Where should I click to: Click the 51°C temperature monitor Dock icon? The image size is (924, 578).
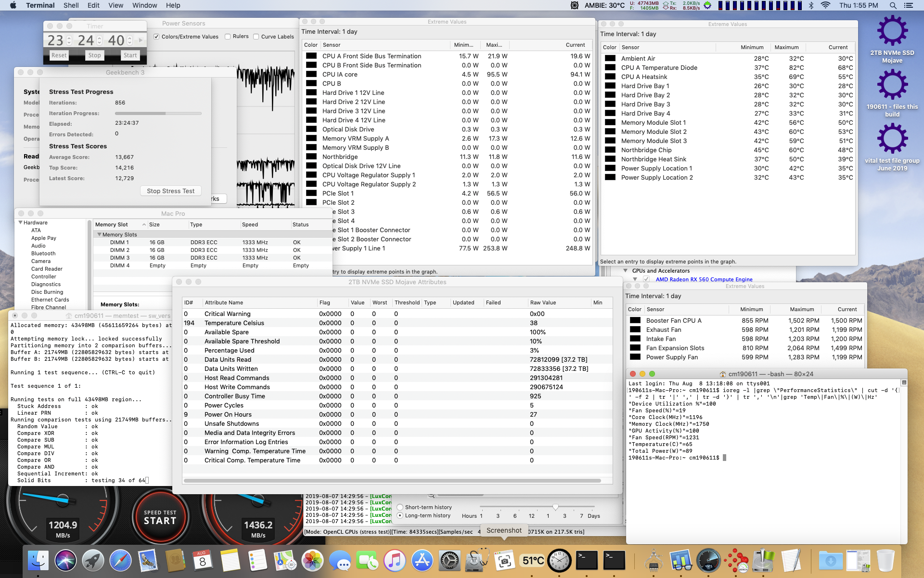tap(532, 561)
